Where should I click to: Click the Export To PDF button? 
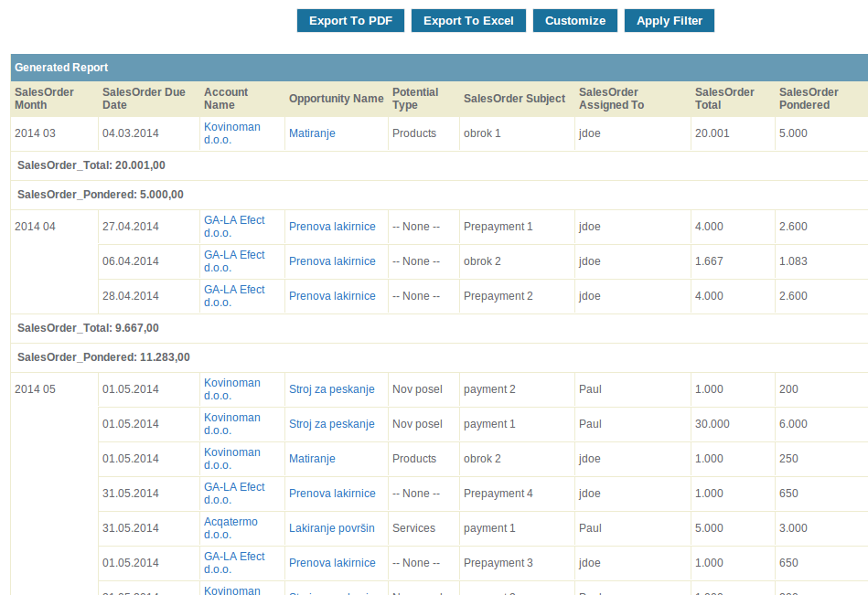(350, 21)
